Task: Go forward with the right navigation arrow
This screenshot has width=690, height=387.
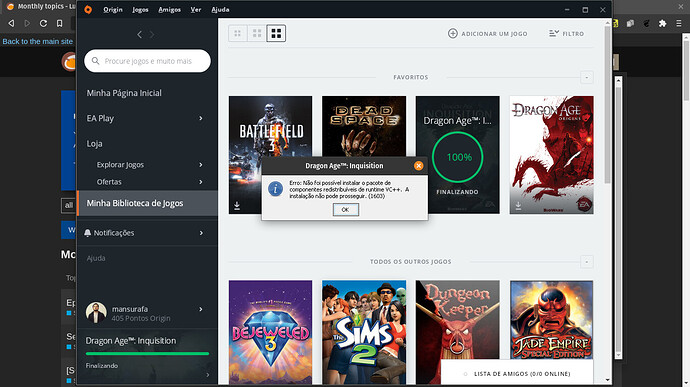Action: coord(152,34)
